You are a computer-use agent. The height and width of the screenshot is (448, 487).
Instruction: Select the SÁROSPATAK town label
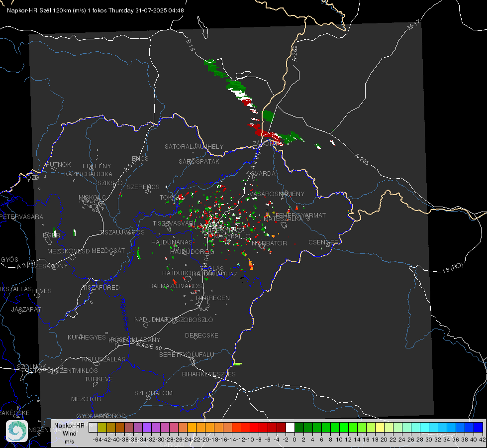(199, 161)
